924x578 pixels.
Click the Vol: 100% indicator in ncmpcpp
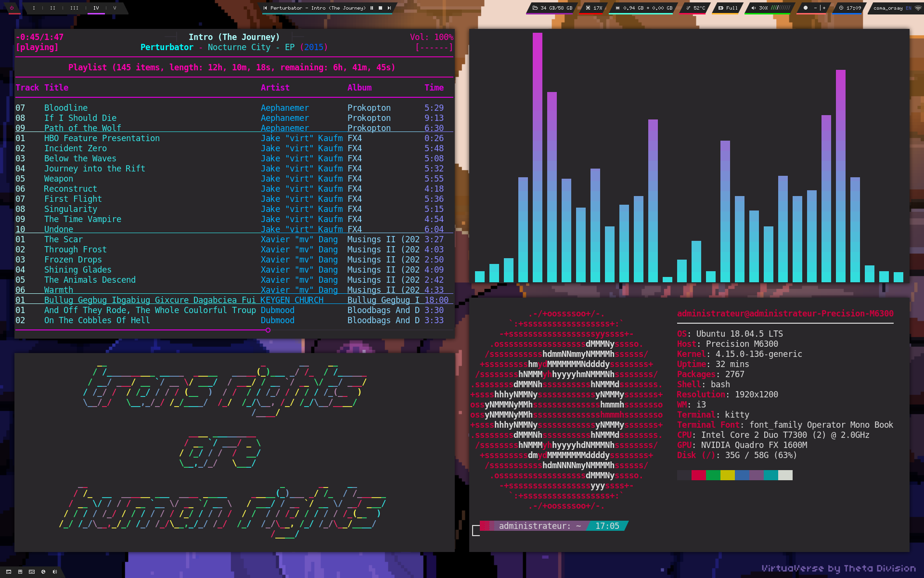pos(432,37)
